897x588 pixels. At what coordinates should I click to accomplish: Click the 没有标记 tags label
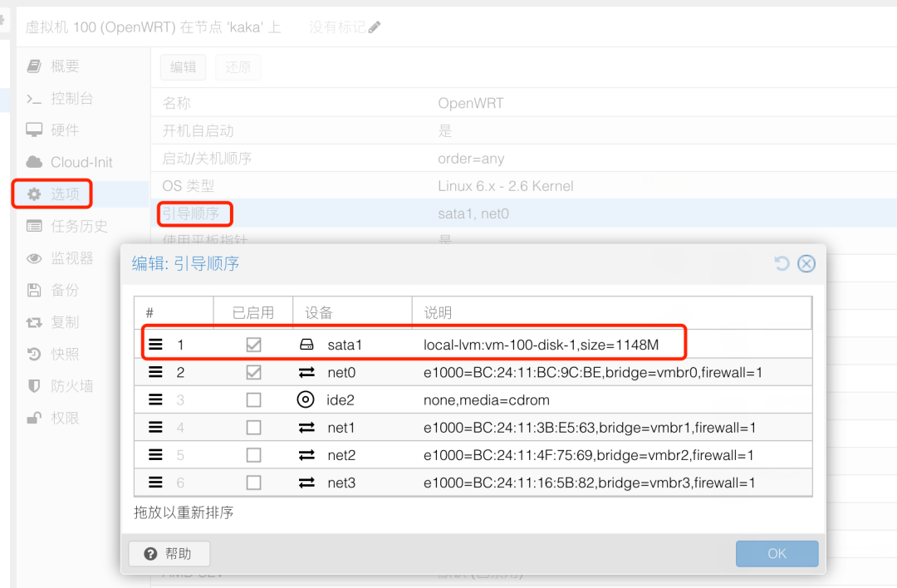(337, 27)
